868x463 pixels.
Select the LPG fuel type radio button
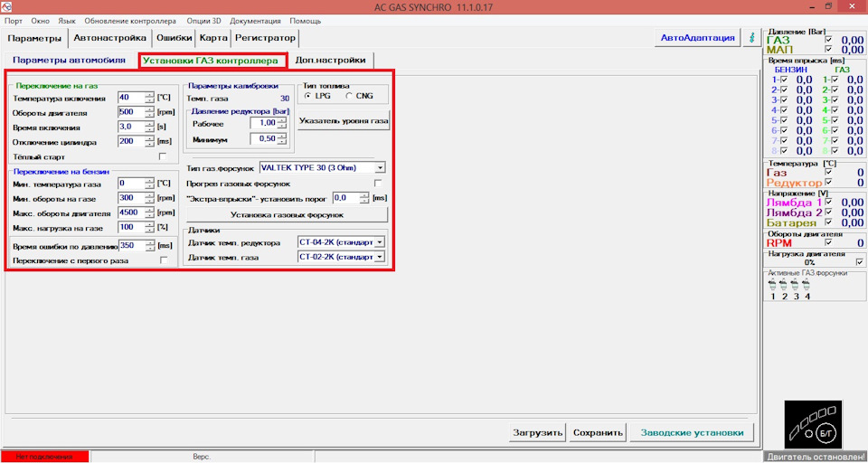click(307, 96)
